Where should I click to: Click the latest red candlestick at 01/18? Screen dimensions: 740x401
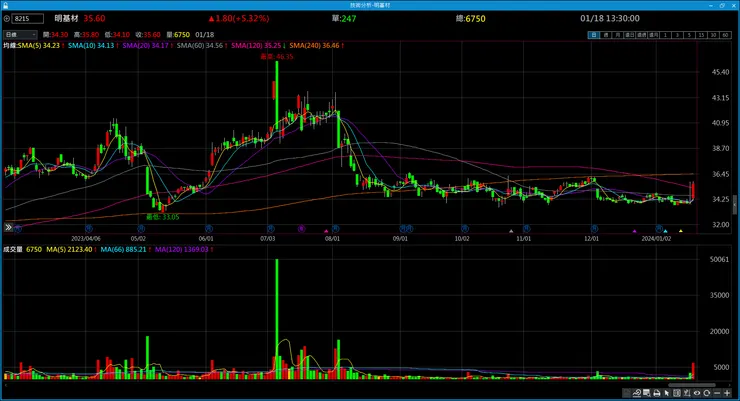(x=693, y=190)
